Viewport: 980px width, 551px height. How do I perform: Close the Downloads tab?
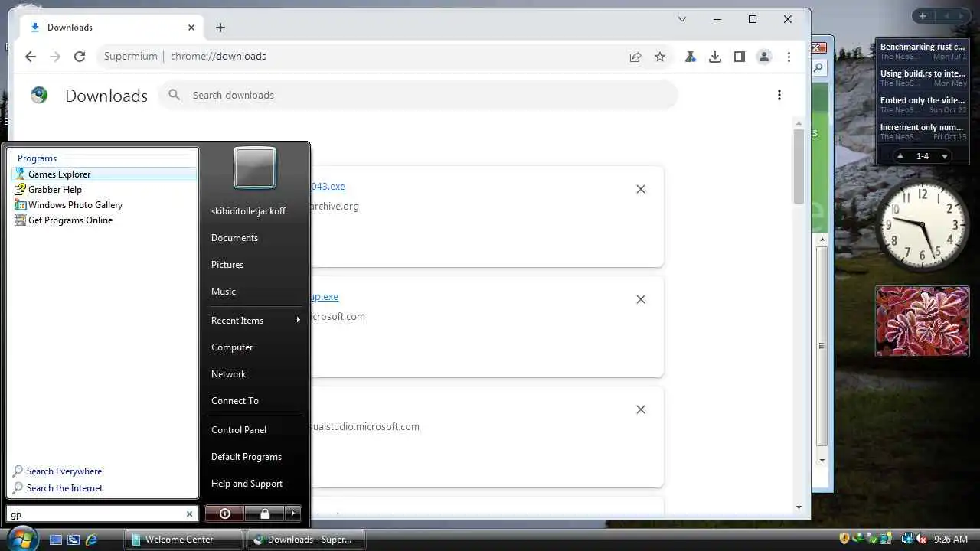coord(191,28)
